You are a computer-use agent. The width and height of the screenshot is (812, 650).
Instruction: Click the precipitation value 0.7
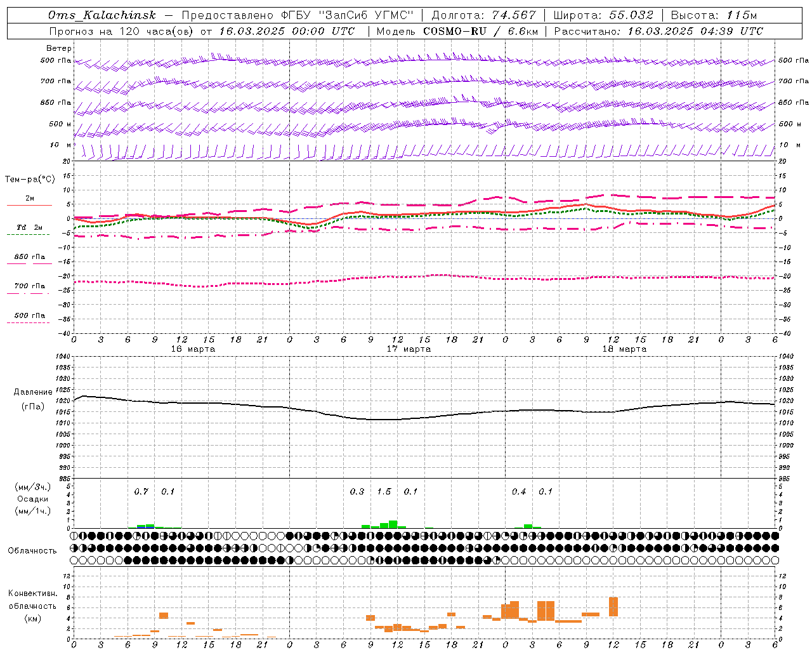(141, 491)
